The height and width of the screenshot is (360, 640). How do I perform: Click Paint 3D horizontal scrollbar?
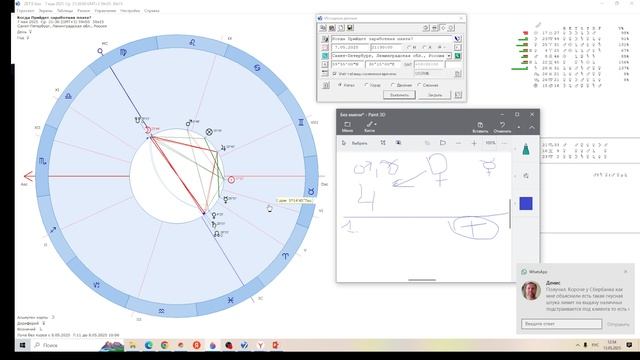click(422, 280)
